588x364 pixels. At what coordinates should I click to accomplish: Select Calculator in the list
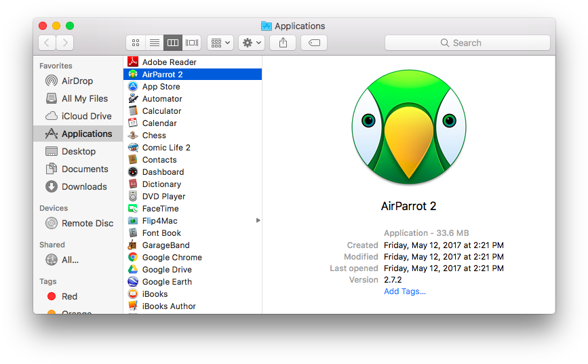pyautogui.click(x=193, y=111)
